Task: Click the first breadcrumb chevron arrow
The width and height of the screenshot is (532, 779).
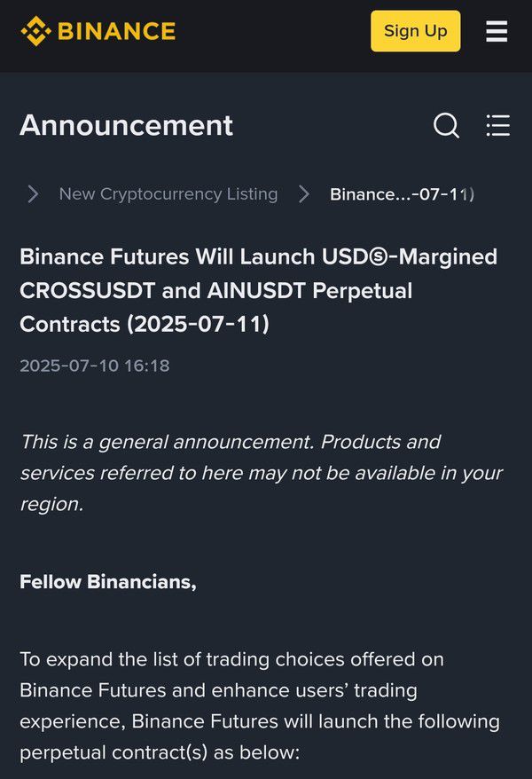Action: click(33, 193)
